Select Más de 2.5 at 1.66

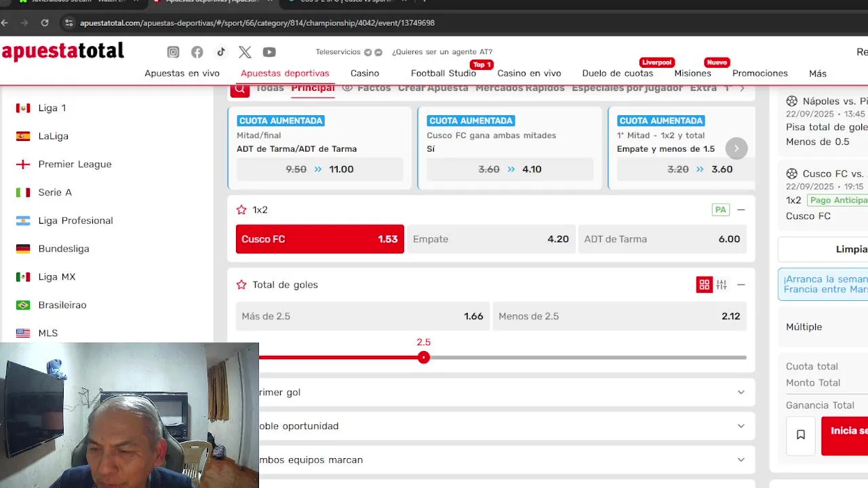coord(363,317)
